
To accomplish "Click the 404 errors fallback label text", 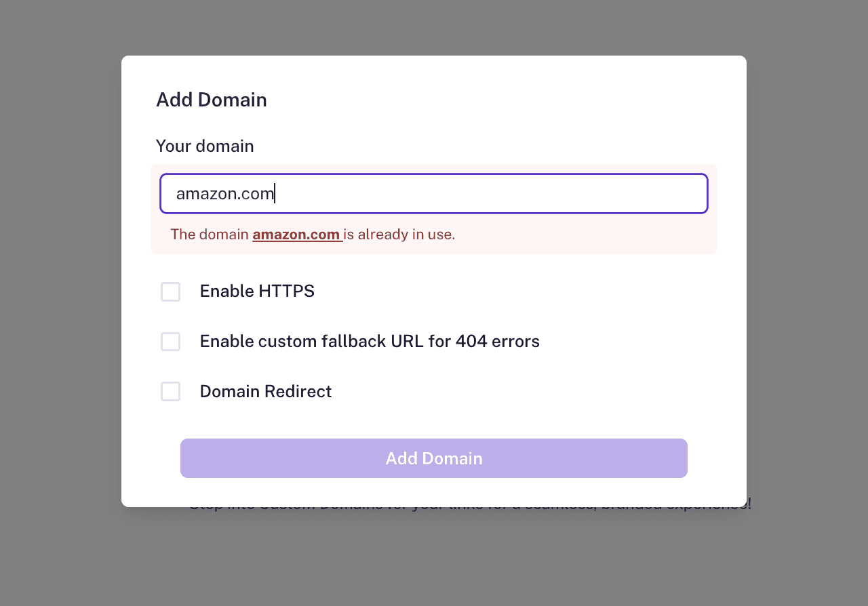I will point(370,341).
